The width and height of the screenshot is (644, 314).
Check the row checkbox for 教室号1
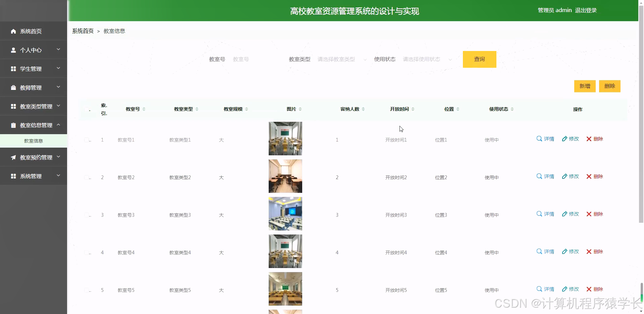pos(87,140)
